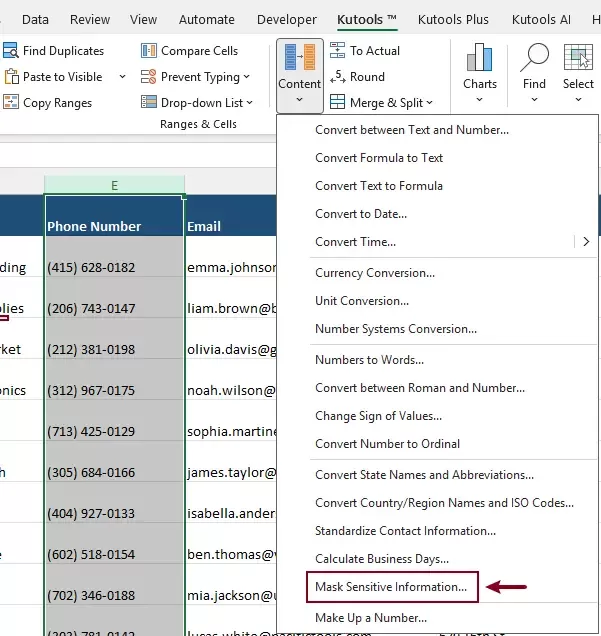Click the Content conversion icon
The width and height of the screenshot is (601, 636).
pyautogui.click(x=300, y=57)
